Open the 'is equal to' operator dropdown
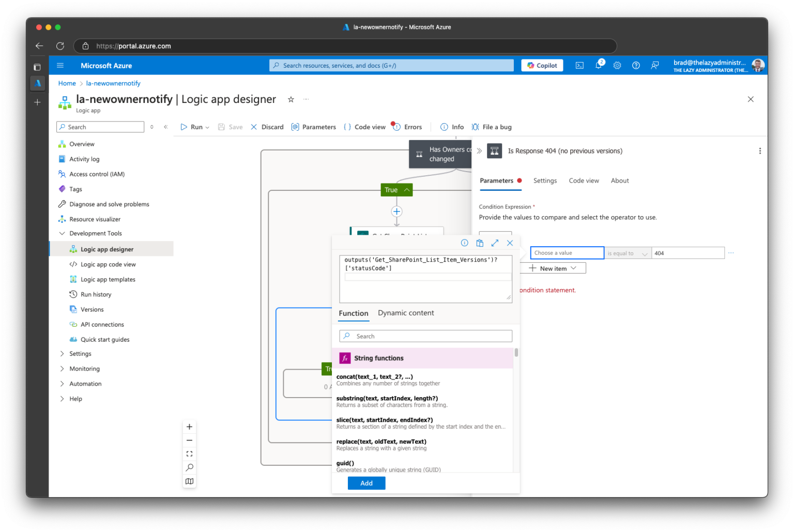Screen dimensions: 794x532 [x=628, y=253]
